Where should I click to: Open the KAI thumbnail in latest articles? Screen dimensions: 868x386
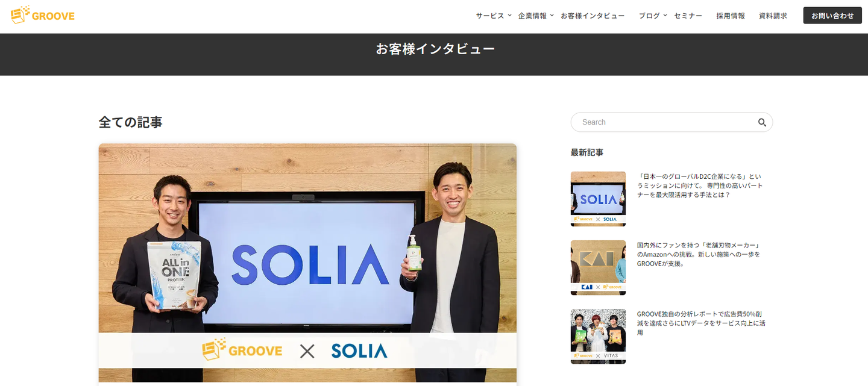pos(598,267)
